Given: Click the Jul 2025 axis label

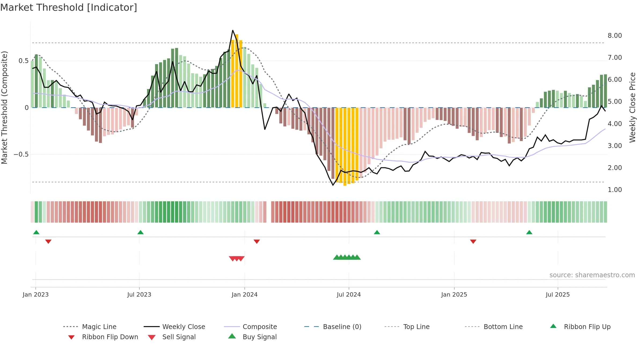Looking at the screenshot, I should (x=558, y=295).
